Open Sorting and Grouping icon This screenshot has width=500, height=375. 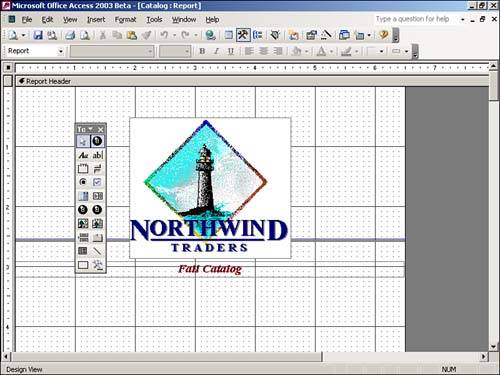click(258, 35)
